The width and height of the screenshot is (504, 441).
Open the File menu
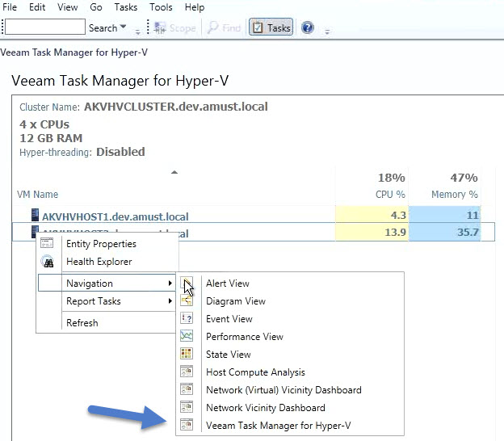coord(10,7)
